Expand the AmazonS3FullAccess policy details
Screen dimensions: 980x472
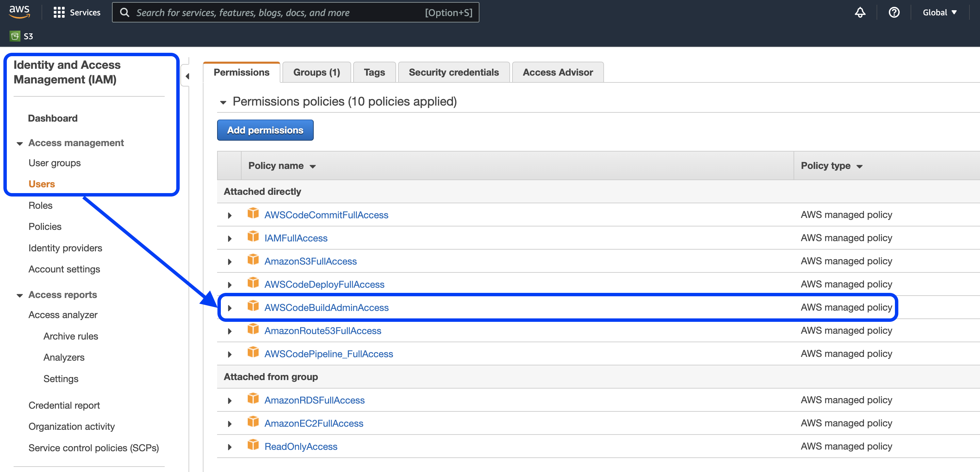[230, 262]
